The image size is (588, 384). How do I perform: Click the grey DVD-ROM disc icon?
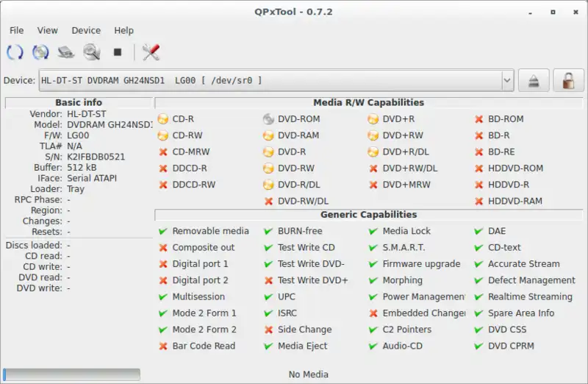coord(268,119)
